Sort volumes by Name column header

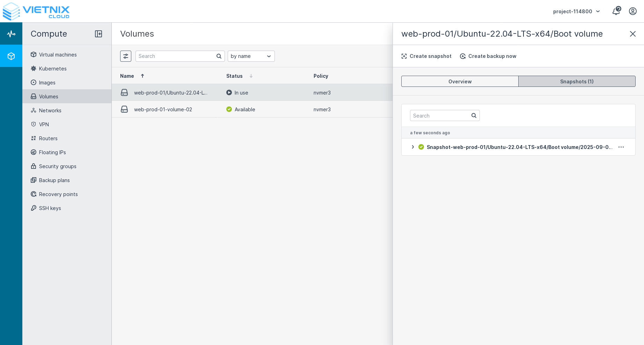pyautogui.click(x=127, y=76)
